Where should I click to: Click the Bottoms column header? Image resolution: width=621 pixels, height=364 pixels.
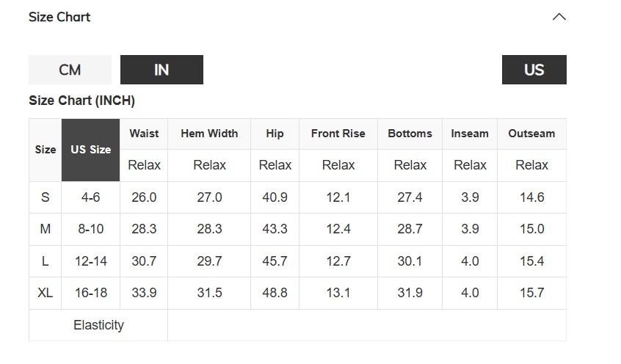[410, 134]
